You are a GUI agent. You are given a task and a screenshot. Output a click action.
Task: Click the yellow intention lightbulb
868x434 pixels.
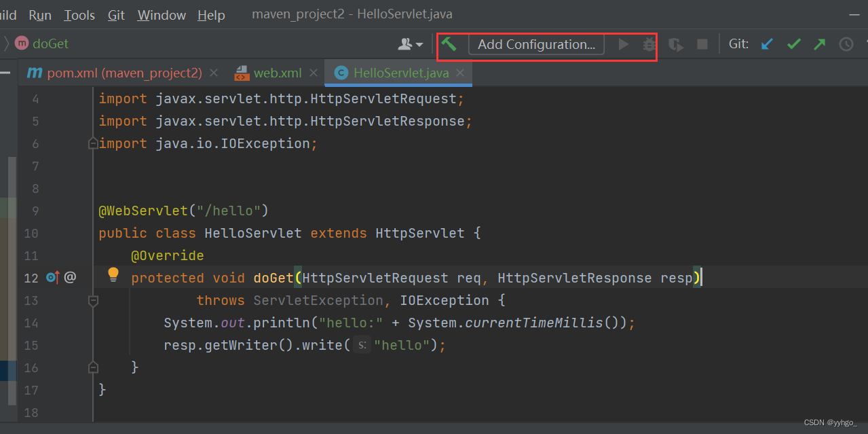point(113,274)
